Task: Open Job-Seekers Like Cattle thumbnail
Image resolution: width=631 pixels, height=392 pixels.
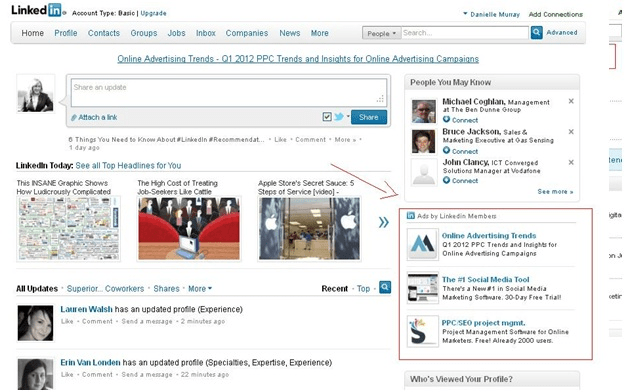Action: click(189, 228)
